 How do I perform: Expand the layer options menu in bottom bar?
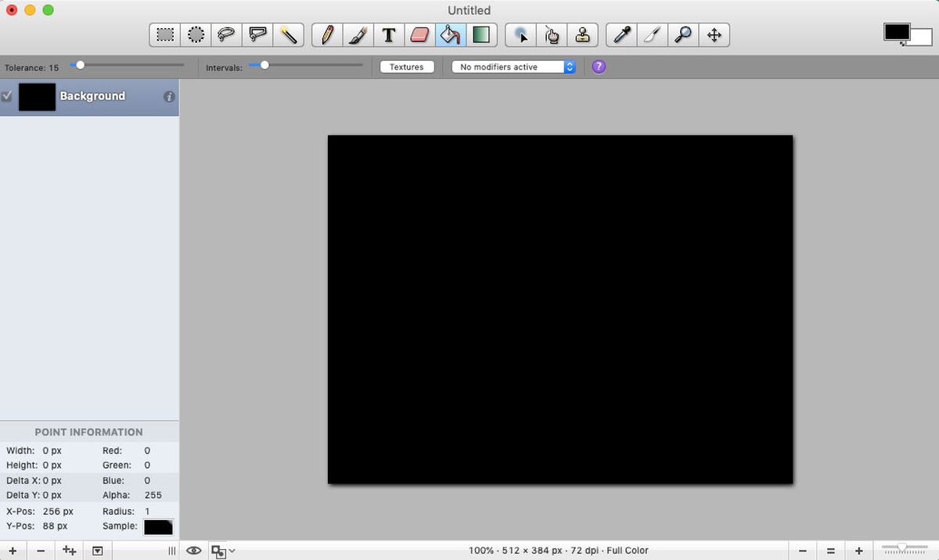pyautogui.click(x=97, y=551)
